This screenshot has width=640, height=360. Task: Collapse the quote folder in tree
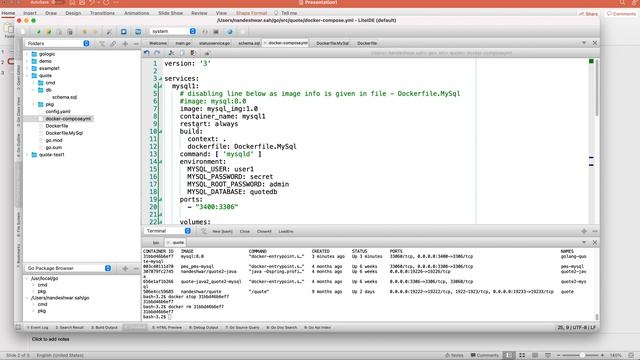(27, 76)
